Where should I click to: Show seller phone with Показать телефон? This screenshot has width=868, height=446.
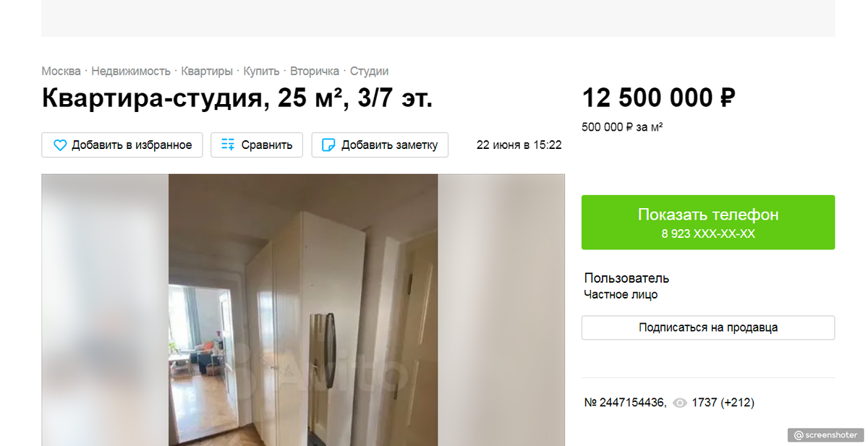708,223
